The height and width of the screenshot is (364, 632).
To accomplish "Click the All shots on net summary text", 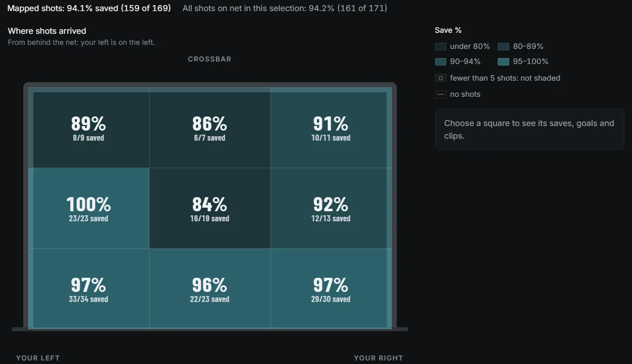I will [285, 8].
